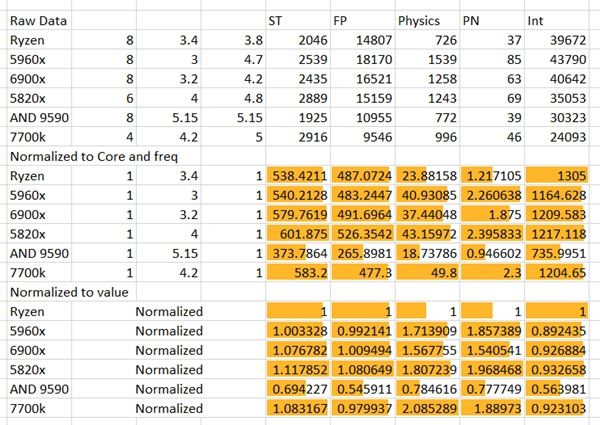
Task: Select the cell containing 1.540541
Action: (492, 350)
